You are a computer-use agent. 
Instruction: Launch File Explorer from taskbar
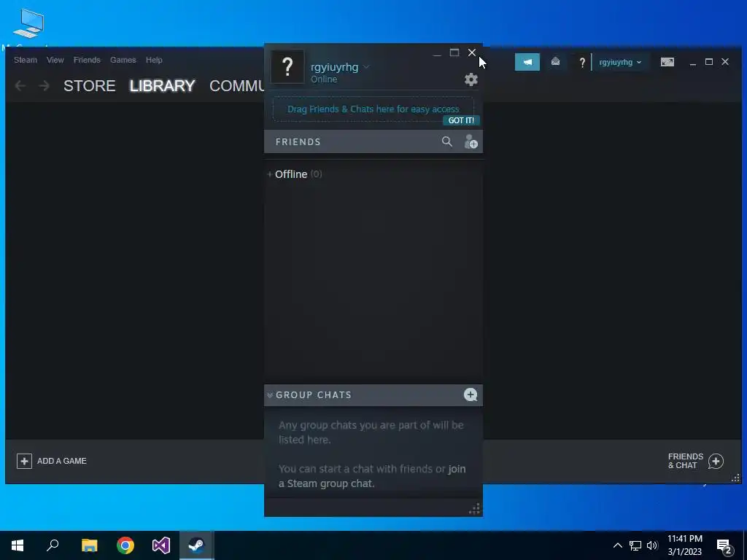click(x=89, y=545)
